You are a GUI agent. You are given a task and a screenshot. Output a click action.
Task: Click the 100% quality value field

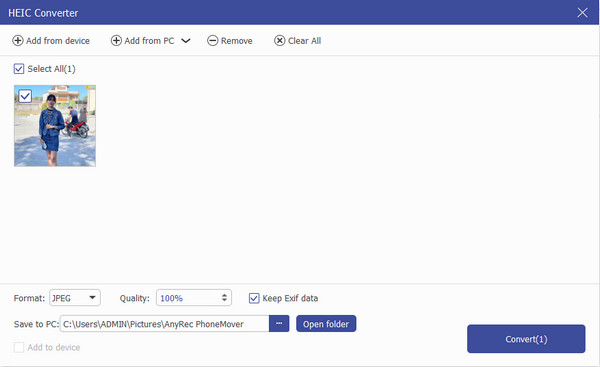tap(188, 298)
